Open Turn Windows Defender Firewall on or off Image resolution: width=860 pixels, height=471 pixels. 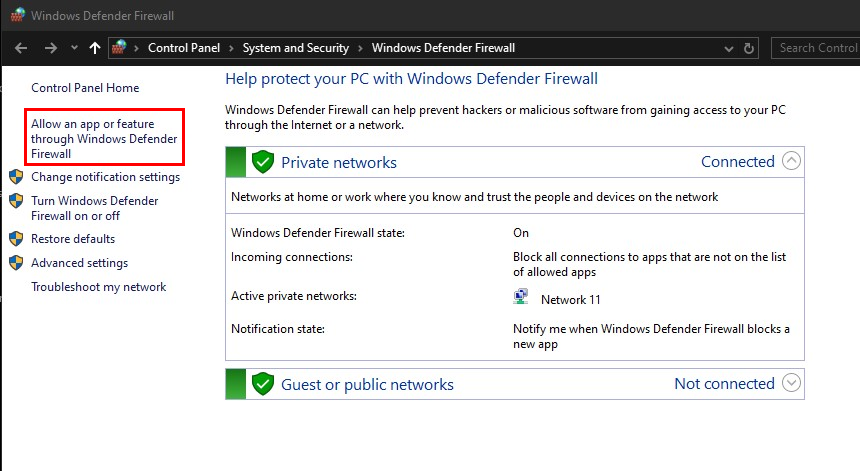coord(94,208)
